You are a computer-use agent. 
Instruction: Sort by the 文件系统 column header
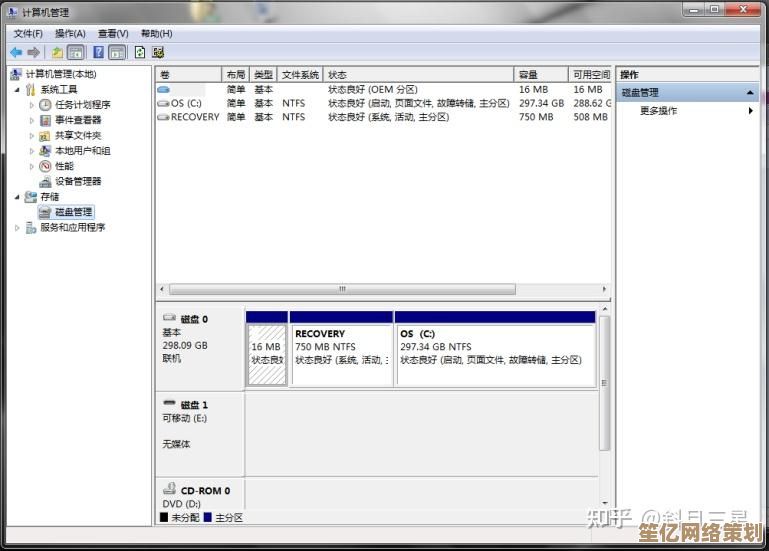point(300,75)
